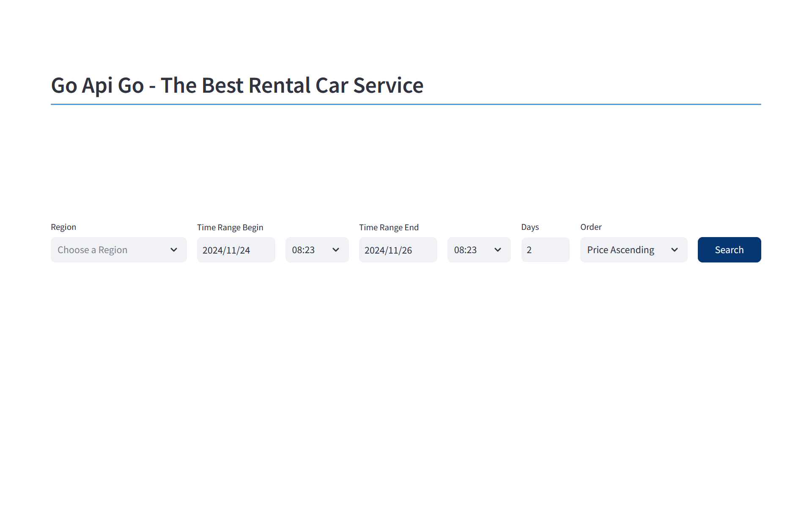Click the begin time 08:23 chevron arrow
812x508 pixels.
(x=336, y=250)
